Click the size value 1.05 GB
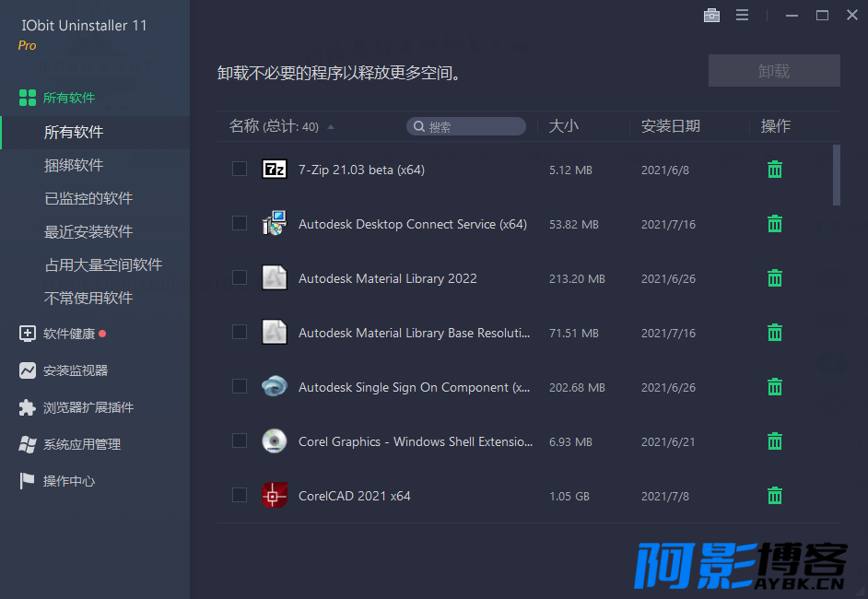The width and height of the screenshot is (868, 599). (x=569, y=496)
